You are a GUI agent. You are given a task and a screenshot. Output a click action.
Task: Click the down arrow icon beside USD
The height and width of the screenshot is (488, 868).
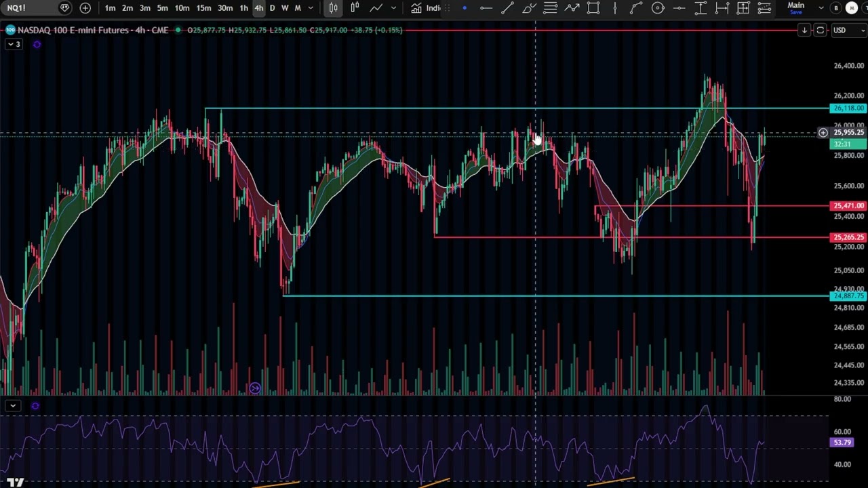pyautogui.click(x=804, y=30)
